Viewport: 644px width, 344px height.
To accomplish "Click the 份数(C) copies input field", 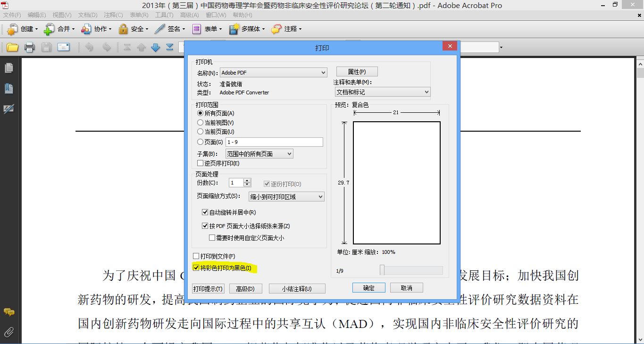I will point(236,183).
